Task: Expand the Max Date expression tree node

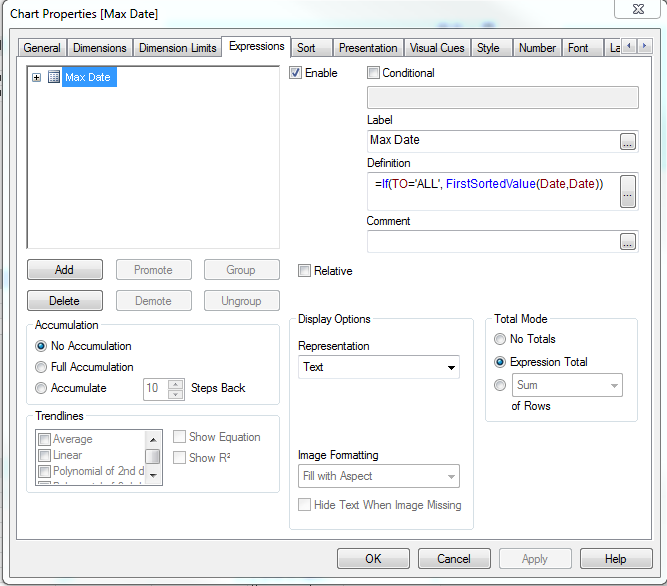Action: (x=37, y=77)
